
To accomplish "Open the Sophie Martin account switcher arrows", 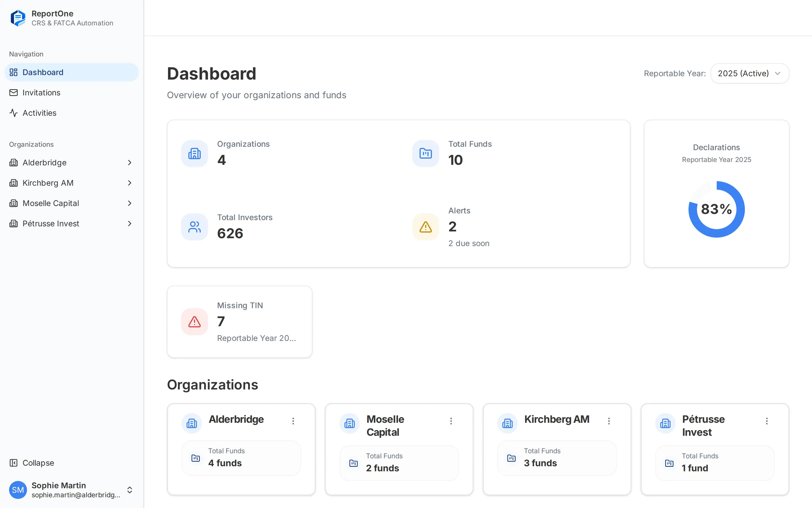I will (x=129, y=490).
